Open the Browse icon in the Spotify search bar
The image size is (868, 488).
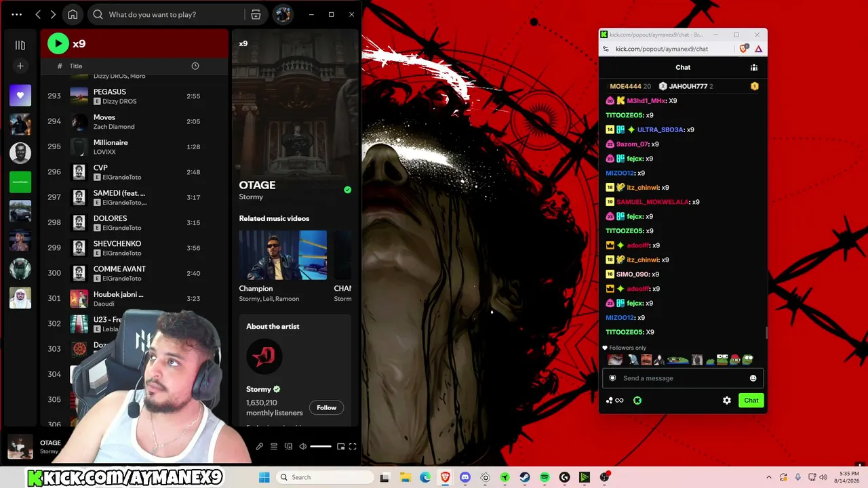pyautogui.click(x=256, y=14)
